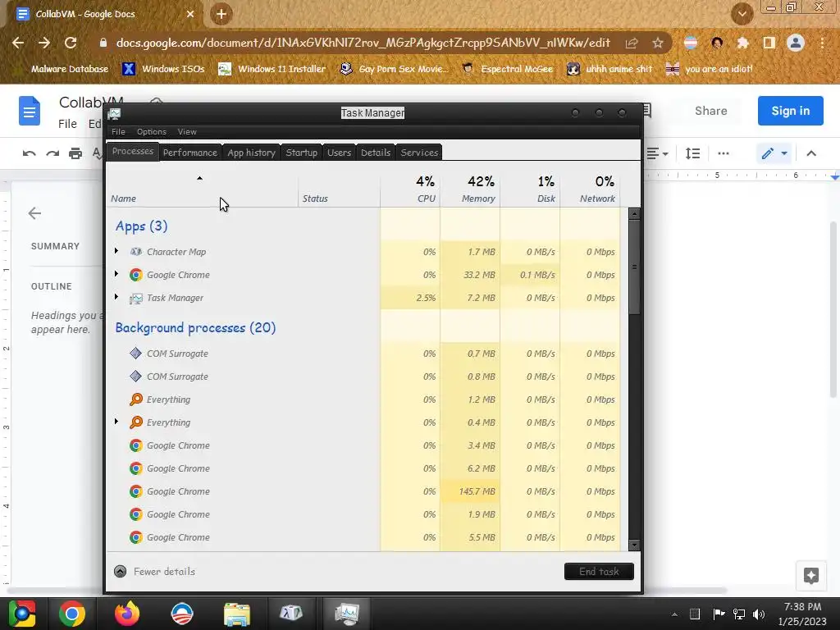
Task: Click the volume speaker tray icon
Action: pyautogui.click(x=759, y=614)
